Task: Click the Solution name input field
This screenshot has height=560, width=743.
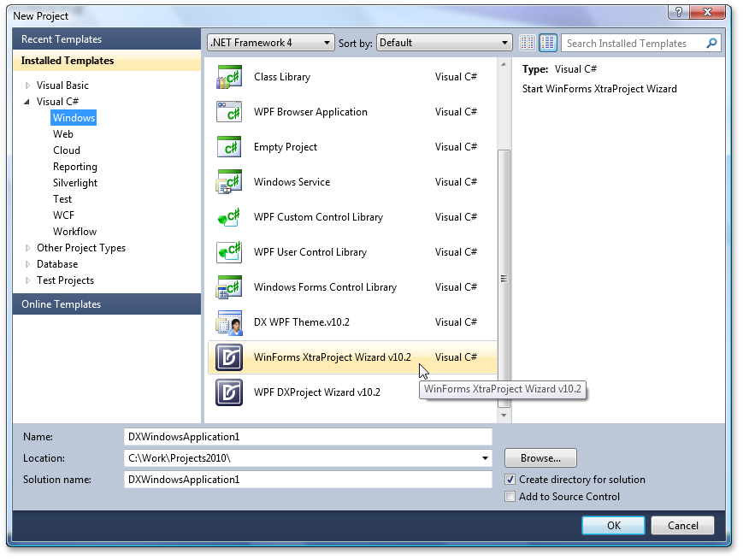Action: tap(308, 480)
